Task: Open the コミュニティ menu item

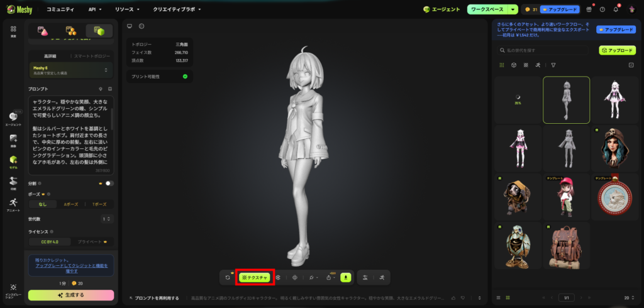Action: click(60, 9)
